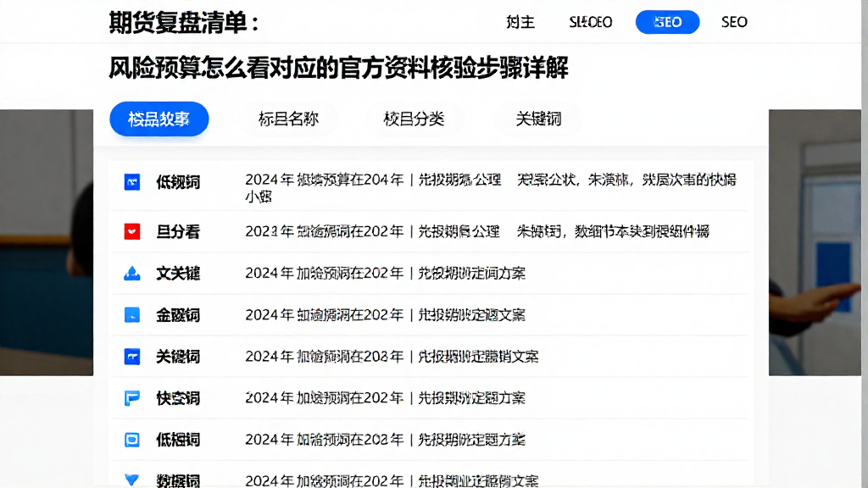Open the description link in the 低规词 row

click(x=491, y=187)
